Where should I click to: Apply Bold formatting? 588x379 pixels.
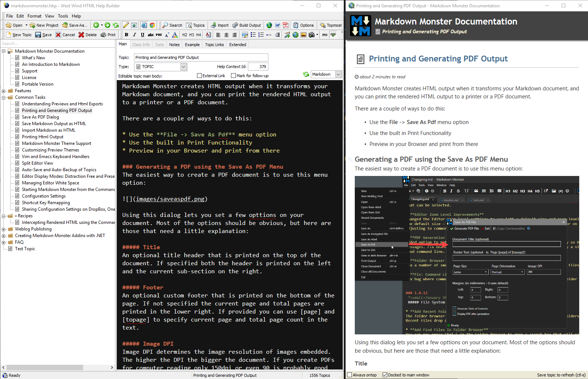126,35
